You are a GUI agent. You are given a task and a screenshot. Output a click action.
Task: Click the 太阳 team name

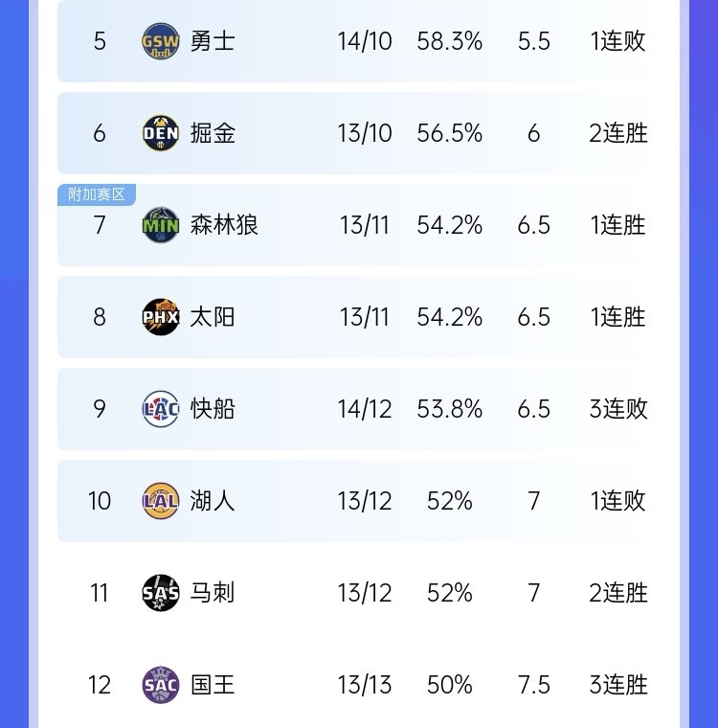pos(213,317)
